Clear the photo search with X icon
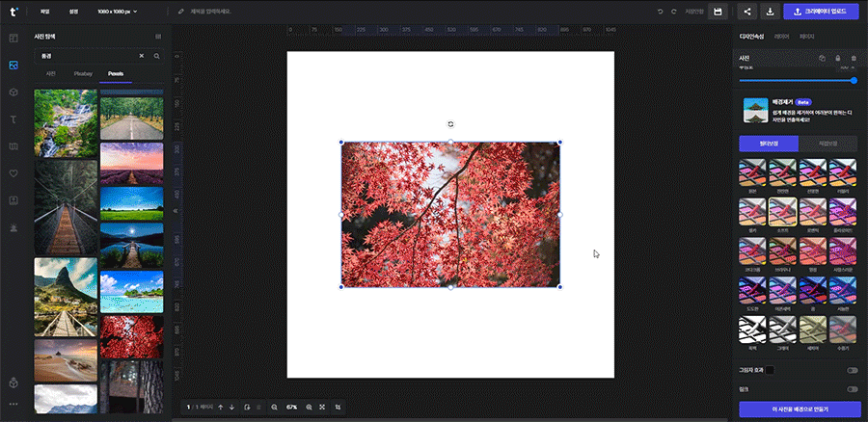The width and height of the screenshot is (868, 422). 141,56
